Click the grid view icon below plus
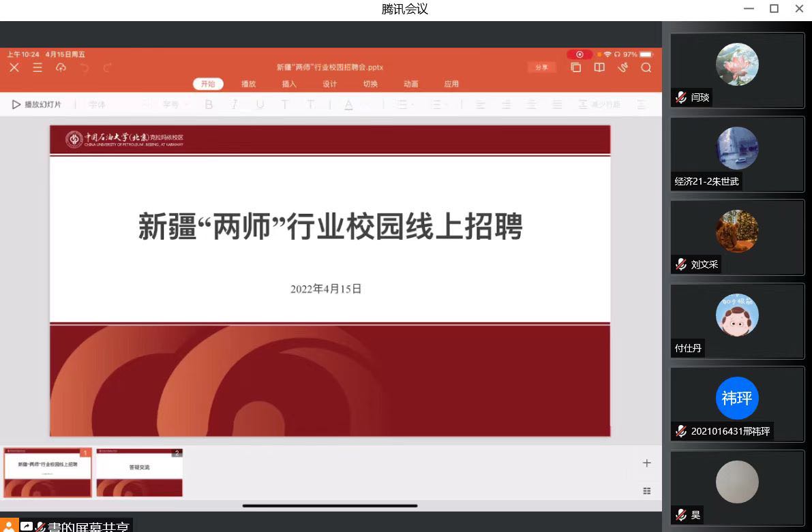The width and height of the screenshot is (812, 532). (646, 490)
